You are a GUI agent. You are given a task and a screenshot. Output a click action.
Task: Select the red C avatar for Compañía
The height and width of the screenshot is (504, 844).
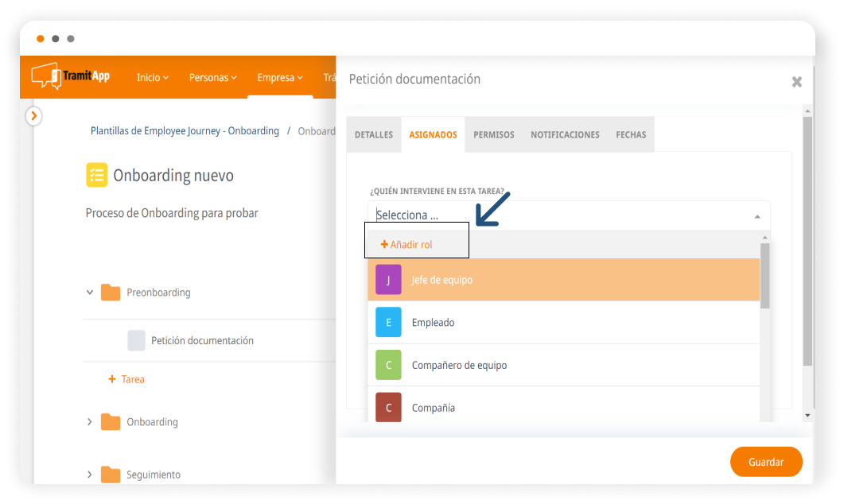pos(388,408)
